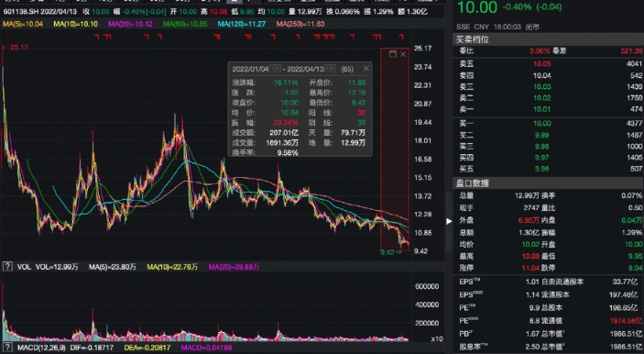Click the VOL MA(20)=29.88万 label
The width and height of the screenshot is (644, 354).
234,267
